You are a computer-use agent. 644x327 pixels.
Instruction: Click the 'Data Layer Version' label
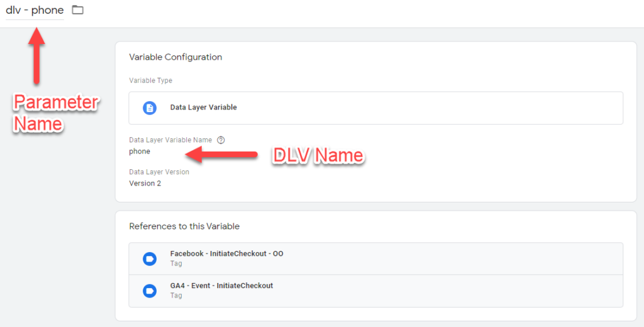pos(159,172)
